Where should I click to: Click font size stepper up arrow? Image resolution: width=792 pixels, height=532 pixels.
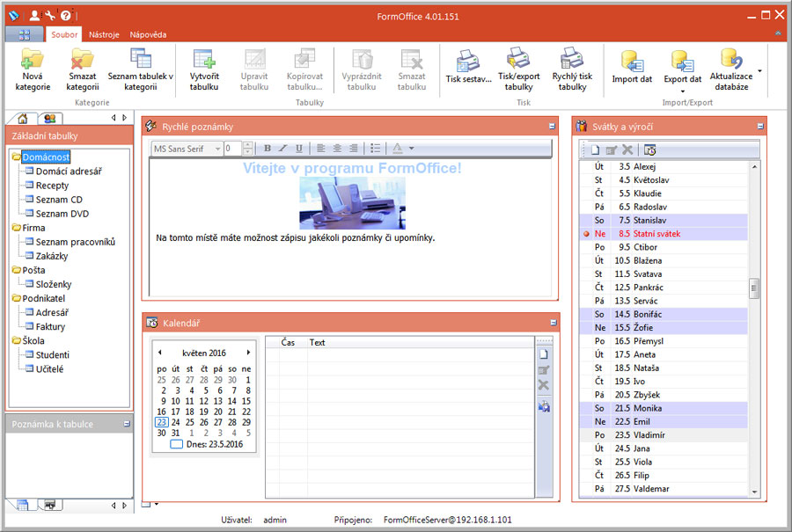pyautogui.click(x=247, y=145)
